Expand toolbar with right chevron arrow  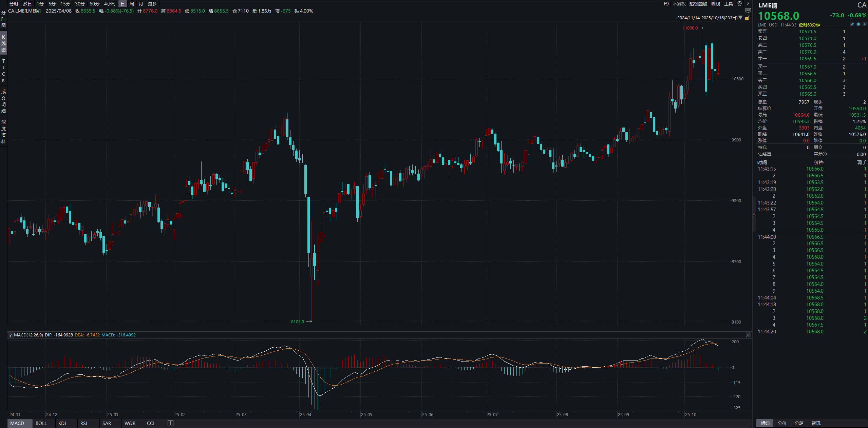748,4
